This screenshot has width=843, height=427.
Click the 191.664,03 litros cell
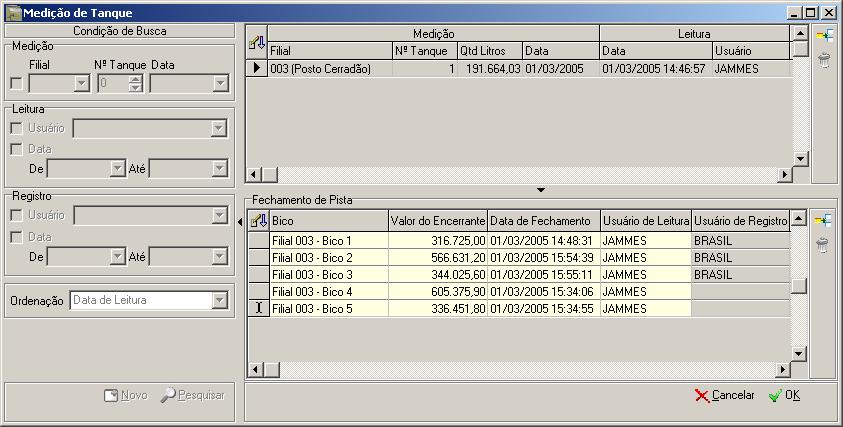pos(490,69)
